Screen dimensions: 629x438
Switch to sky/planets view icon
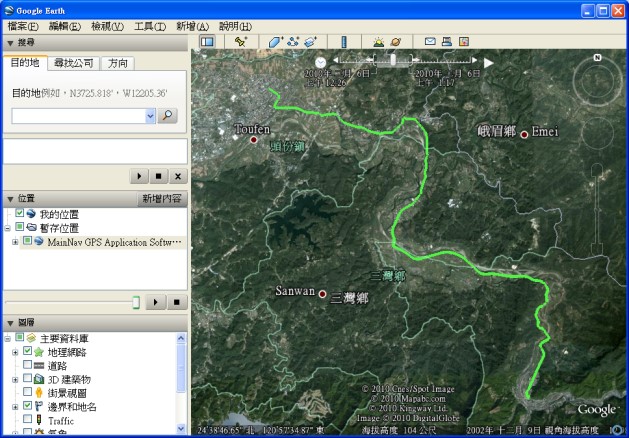[396, 42]
